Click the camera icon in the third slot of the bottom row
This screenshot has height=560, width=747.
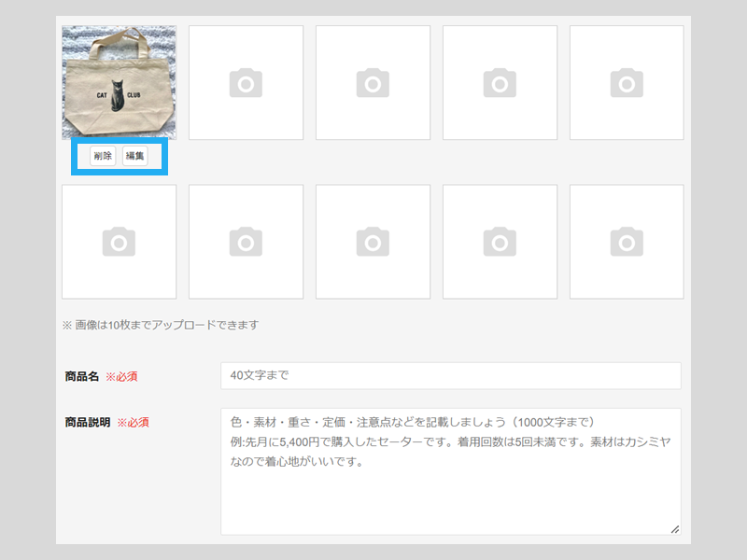pos(373,242)
